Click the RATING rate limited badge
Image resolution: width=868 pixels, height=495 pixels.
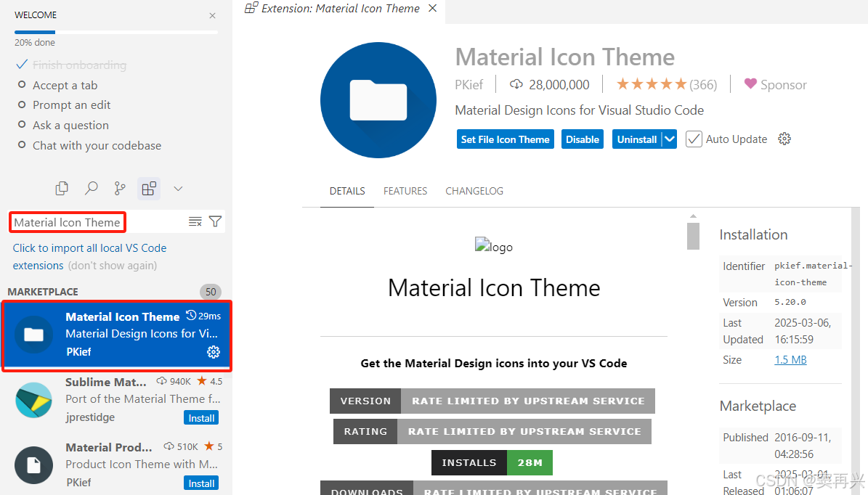(492, 431)
